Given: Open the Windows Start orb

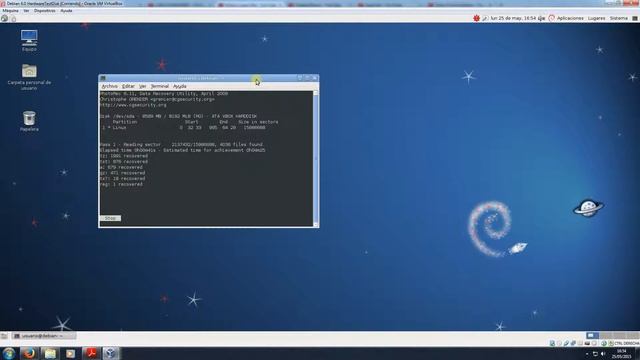Looking at the screenshot, I should coord(9,353).
